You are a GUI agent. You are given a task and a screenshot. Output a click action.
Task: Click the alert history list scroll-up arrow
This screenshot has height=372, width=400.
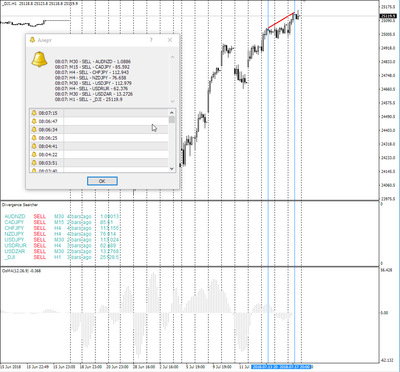[x=172, y=113]
